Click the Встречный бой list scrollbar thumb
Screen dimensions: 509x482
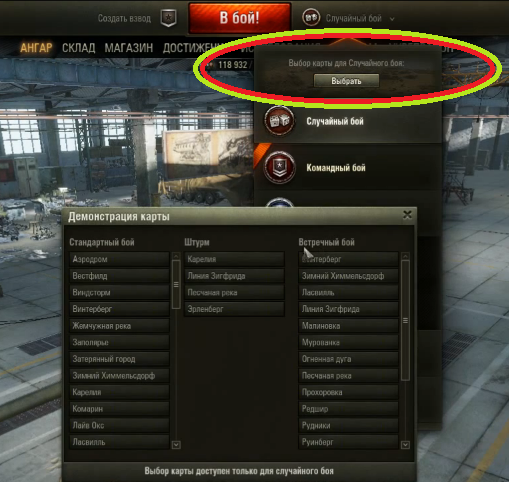pyautogui.click(x=405, y=320)
